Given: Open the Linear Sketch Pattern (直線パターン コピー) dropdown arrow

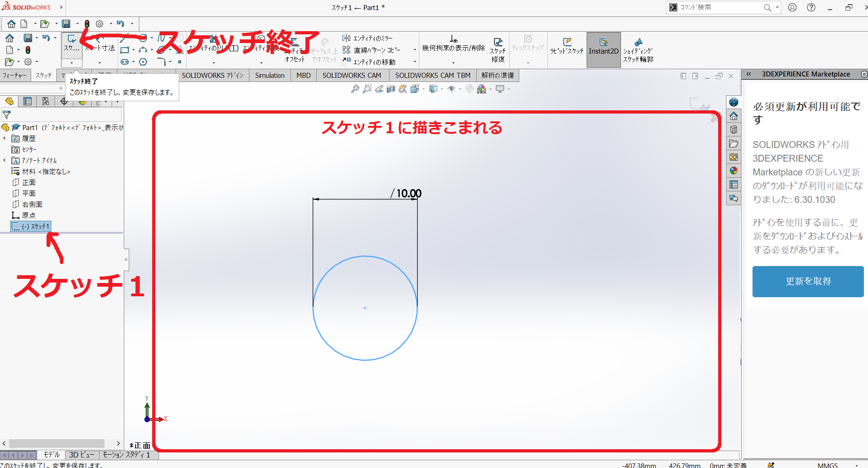Looking at the screenshot, I should coord(415,50).
